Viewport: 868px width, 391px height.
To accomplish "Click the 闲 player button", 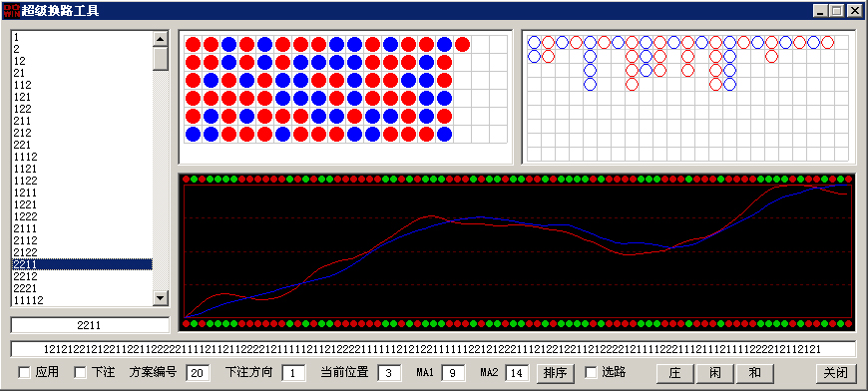I will click(715, 373).
